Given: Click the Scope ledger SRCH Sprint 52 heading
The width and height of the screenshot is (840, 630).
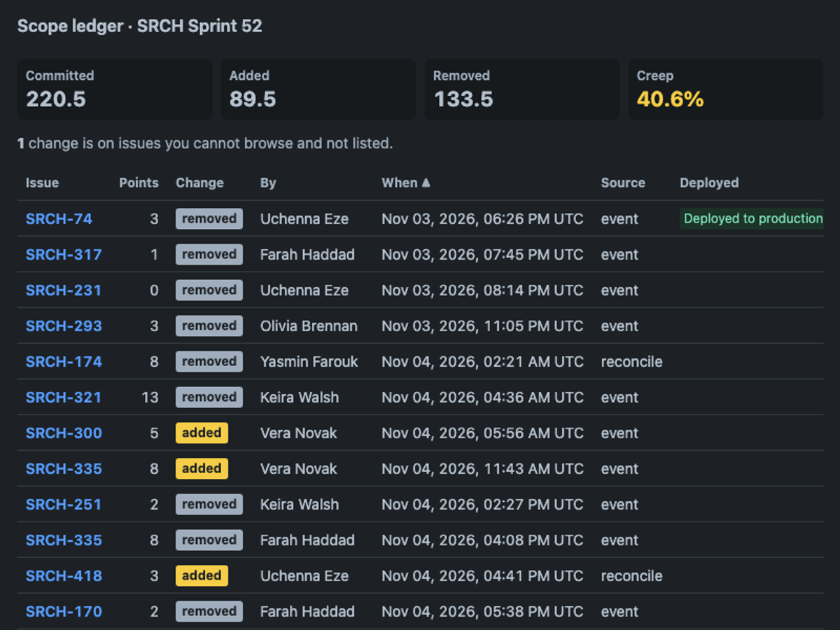Looking at the screenshot, I should (140, 26).
